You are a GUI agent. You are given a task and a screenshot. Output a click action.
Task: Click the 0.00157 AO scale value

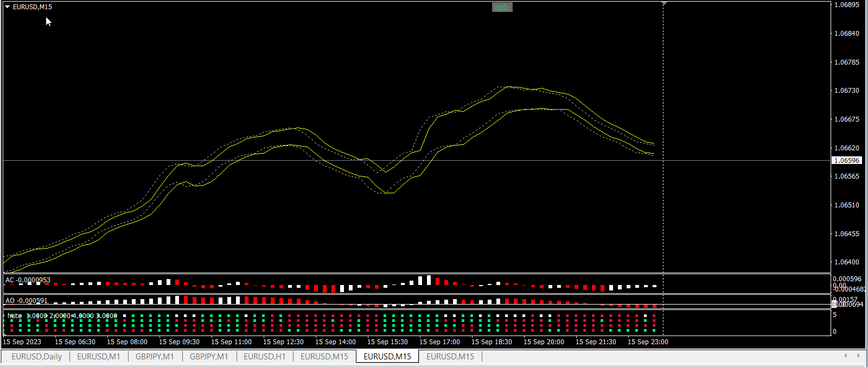pyautogui.click(x=845, y=300)
